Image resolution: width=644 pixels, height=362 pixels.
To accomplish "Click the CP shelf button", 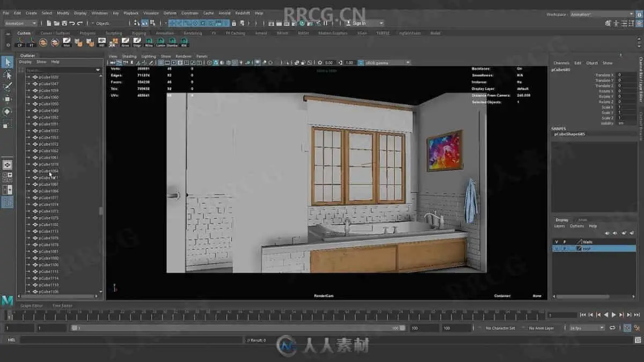I will 20,42.
